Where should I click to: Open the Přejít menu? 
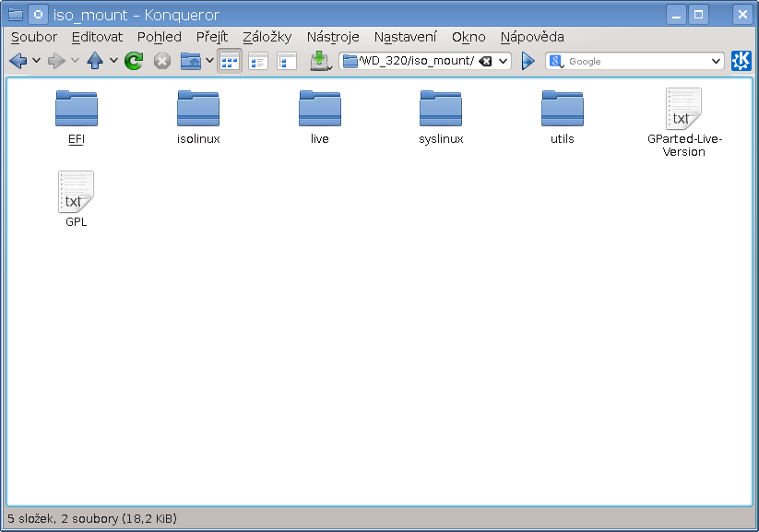tap(212, 37)
